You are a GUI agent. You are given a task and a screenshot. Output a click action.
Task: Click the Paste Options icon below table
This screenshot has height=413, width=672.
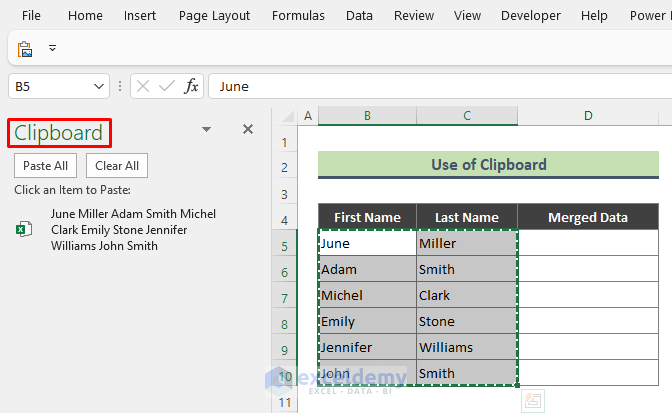[534, 400]
